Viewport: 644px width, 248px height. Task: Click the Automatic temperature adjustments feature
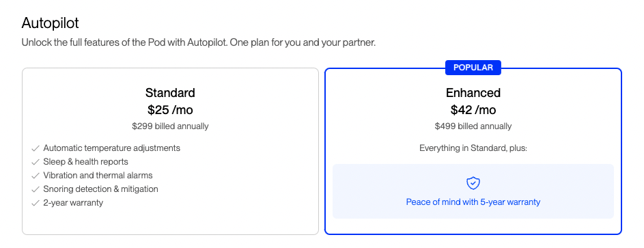(x=112, y=148)
